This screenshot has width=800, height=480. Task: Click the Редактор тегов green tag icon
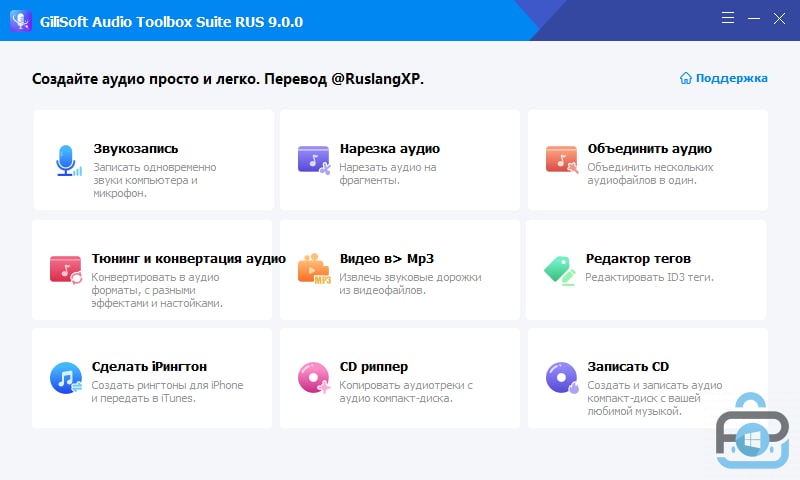click(x=560, y=270)
